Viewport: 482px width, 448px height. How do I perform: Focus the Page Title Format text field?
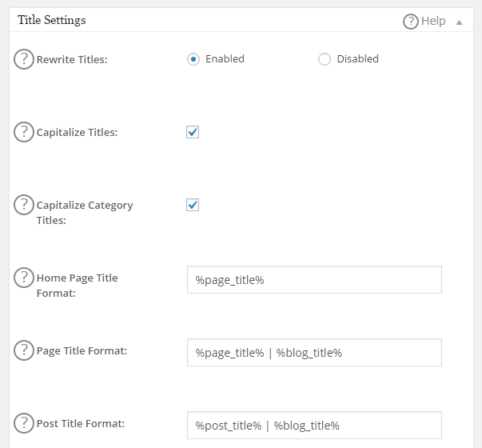[x=314, y=353]
